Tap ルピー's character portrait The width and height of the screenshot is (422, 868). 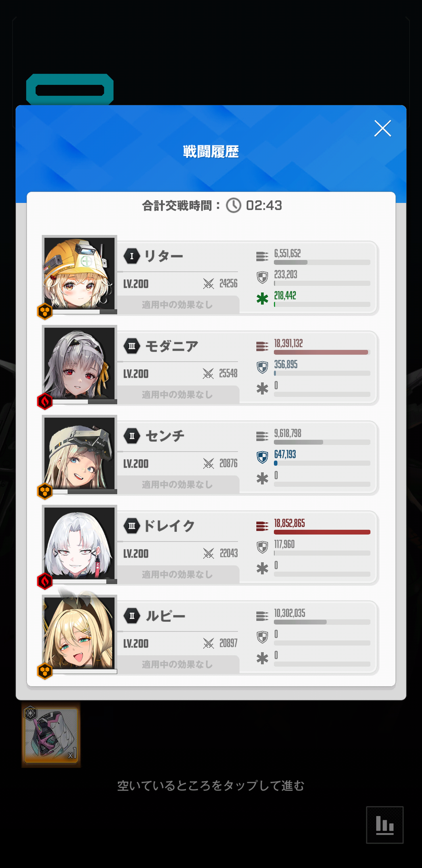click(x=79, y=632)
